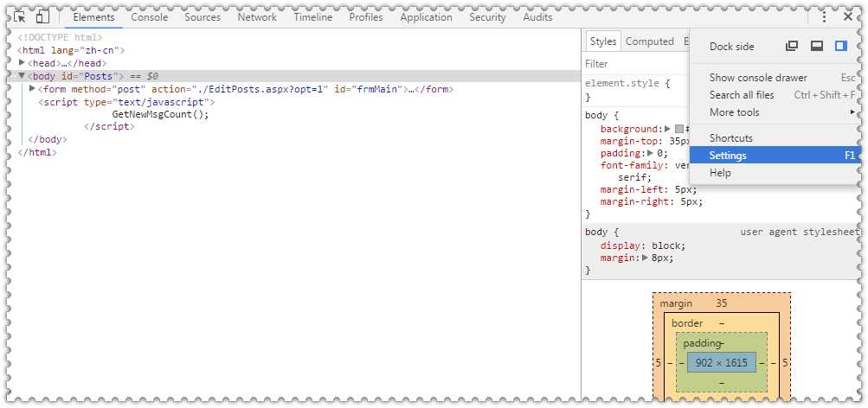Viewport: 868px width, 408px height.
Task: Open the Application tab
Action: (427, 17)
